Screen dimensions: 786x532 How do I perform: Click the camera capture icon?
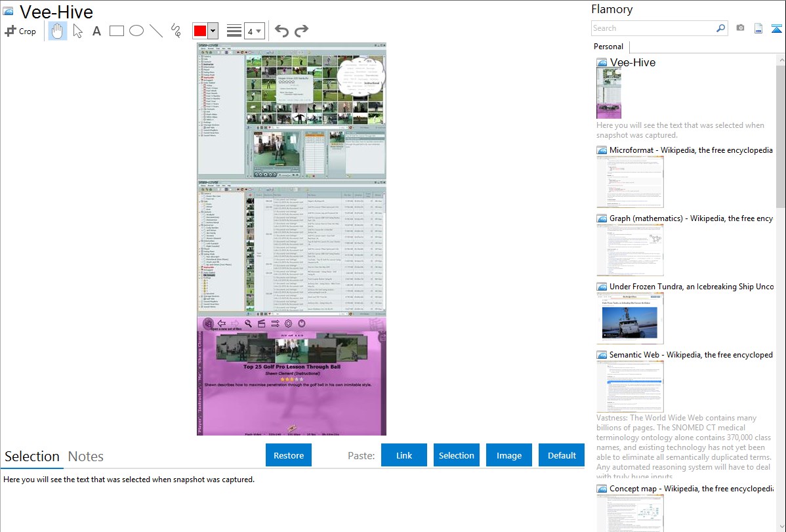[740, 28]
